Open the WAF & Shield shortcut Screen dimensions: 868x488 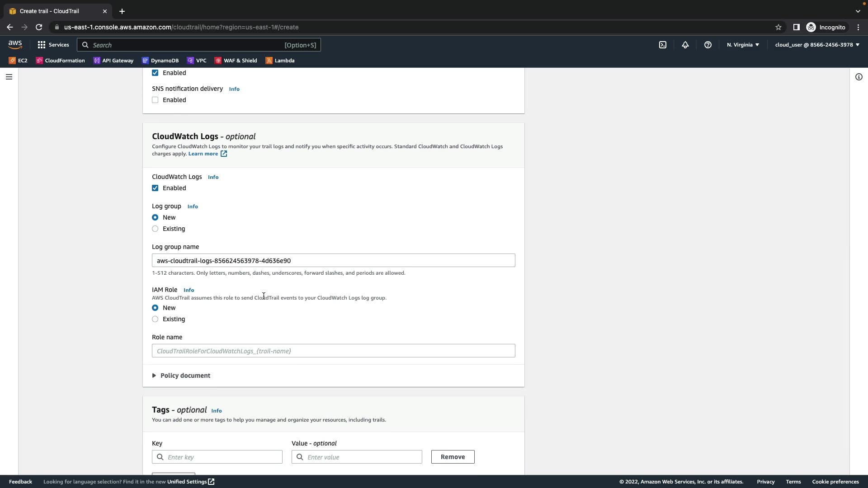(x=236, y=61)
